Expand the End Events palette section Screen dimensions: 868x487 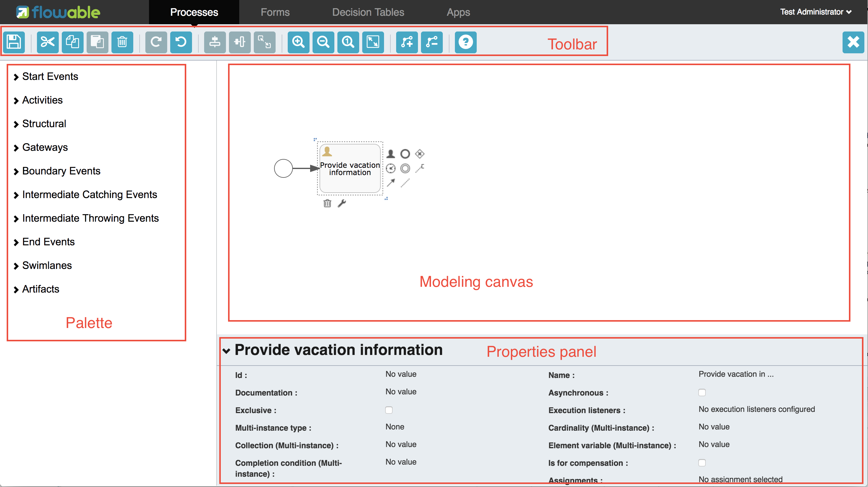(x=48, y=242)
